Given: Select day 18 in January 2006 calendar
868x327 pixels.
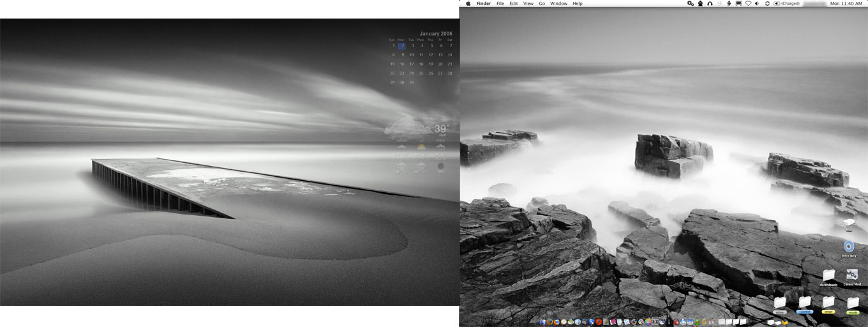Looking at the screenshot, I should click(421, 64).
